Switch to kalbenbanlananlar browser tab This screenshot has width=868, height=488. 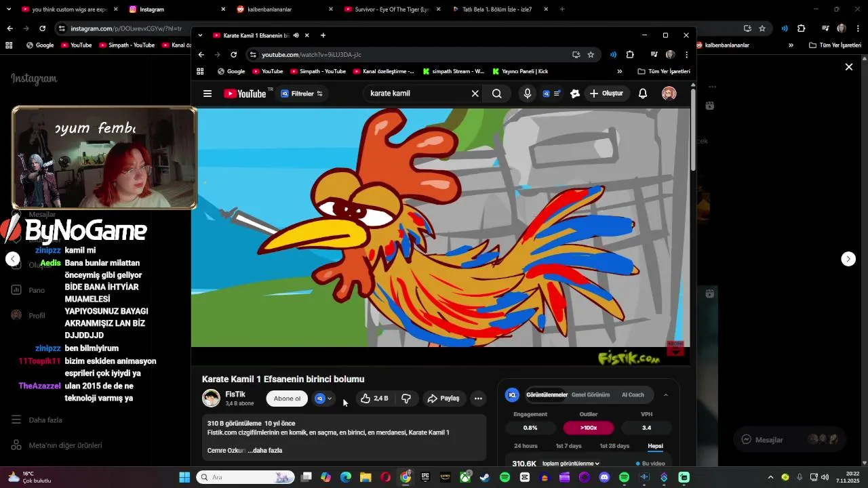[285, 9]
